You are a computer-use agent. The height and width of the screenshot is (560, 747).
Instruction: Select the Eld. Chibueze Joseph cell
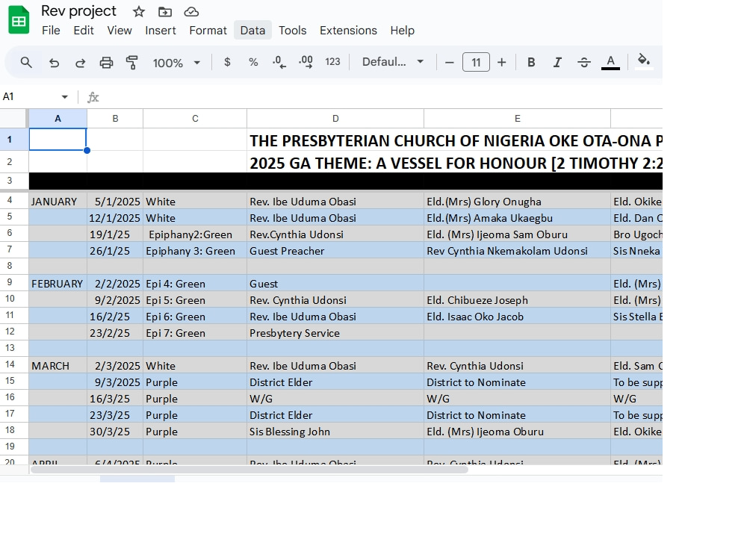pos(517,300)
